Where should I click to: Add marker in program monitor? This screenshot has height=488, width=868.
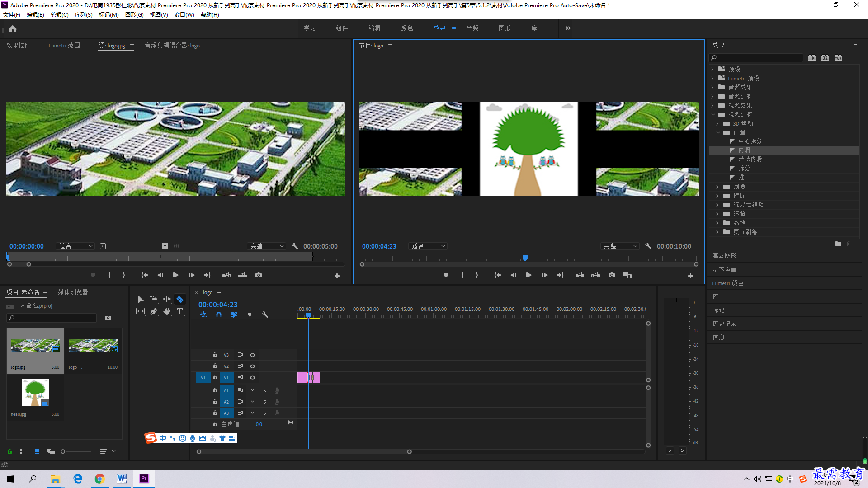click(x=446, y=275)
